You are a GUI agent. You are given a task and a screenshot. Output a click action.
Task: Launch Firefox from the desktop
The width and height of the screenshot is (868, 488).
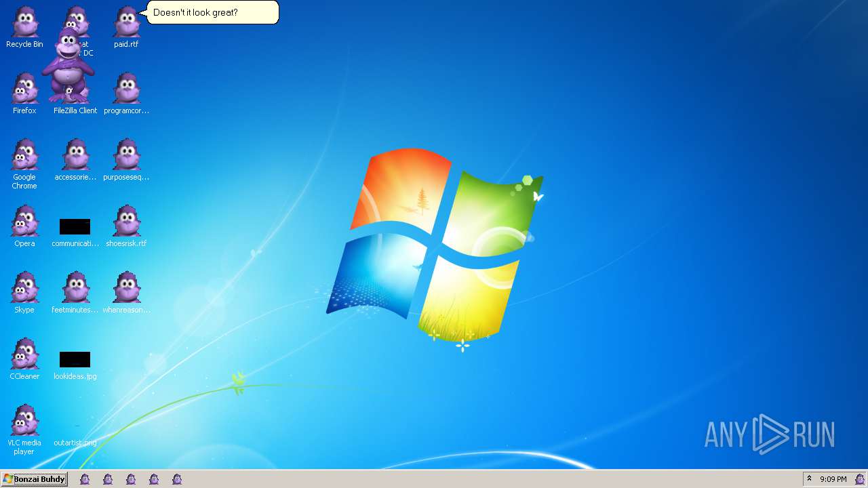[24, 94]
